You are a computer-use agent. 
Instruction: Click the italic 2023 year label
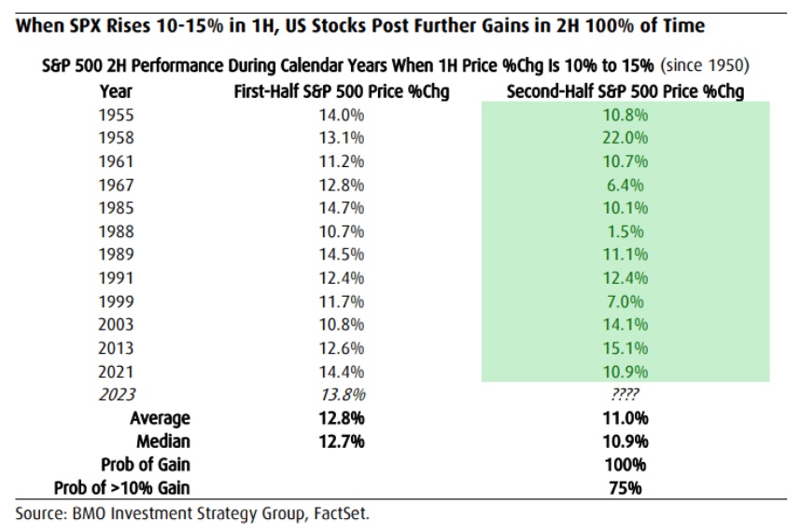pyautogui.click(x=115, y=395)
